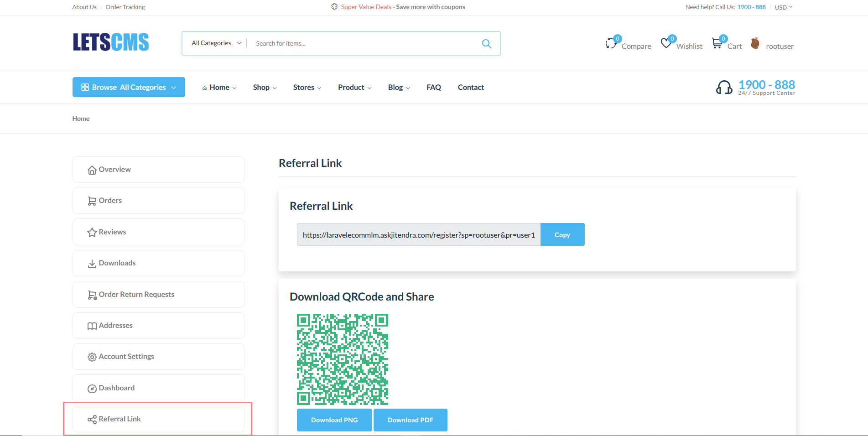Download the QR code as PNG

point(334,420)
